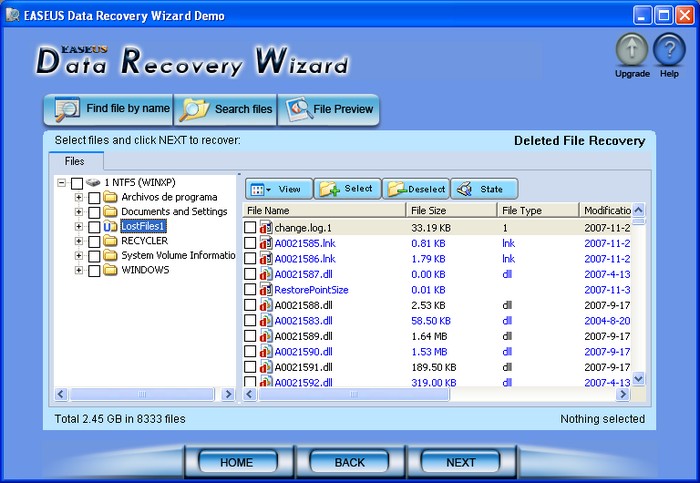Expand the Archivos de programa node
The width and height of the screenshot is (700, 483).
[79, 197]
